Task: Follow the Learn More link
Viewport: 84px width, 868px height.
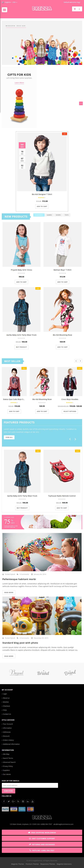Action: (19, 83)
